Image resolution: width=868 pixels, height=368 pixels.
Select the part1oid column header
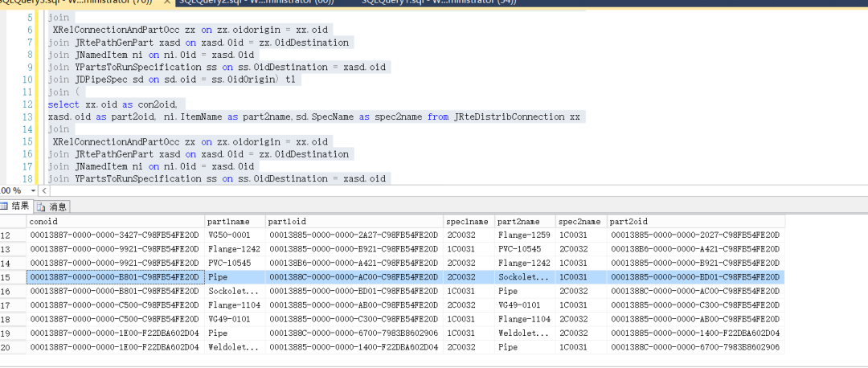click(354, 221)
